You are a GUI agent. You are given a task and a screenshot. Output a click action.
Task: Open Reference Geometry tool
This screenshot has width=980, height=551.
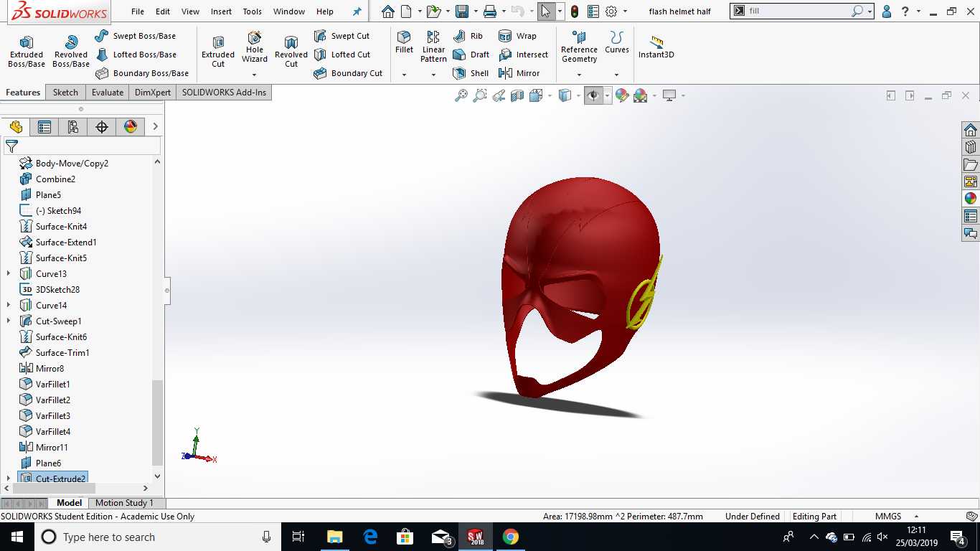(579, 47)
